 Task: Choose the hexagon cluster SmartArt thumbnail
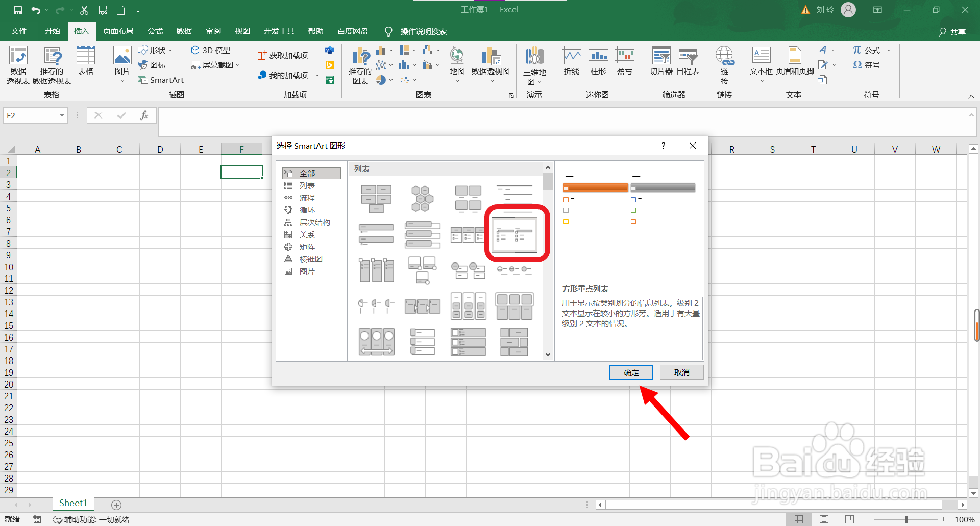422,199
